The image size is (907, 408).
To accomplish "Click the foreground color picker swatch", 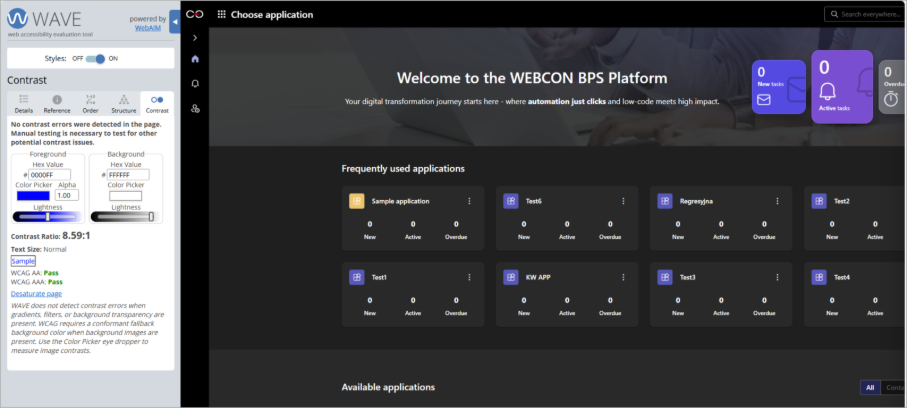I will pyautogui.click(x=32, y=196).
